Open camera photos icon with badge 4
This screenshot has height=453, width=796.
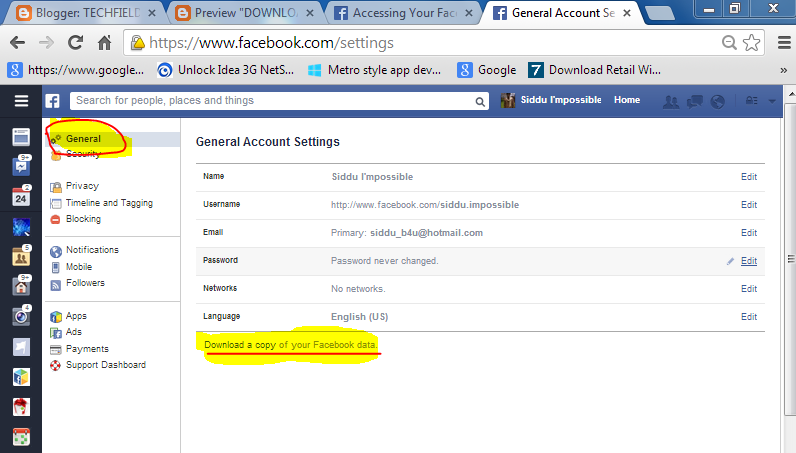point(21,316)
